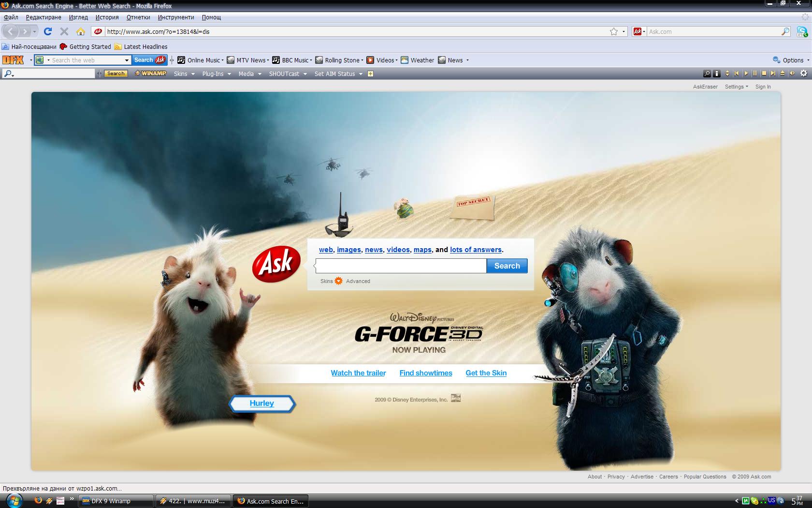Viewport: 812px width, 508px height.
Task: Click the Sign In link
Action: click(x=763, y=87)
